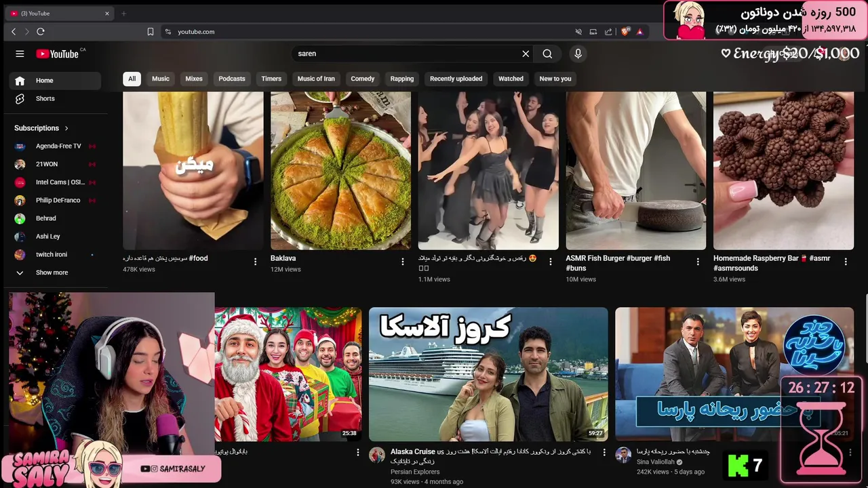The height and width of the screenshot is (488, 868).
Task: Select the Timers filter chip
Action: [x=271, y=79]
